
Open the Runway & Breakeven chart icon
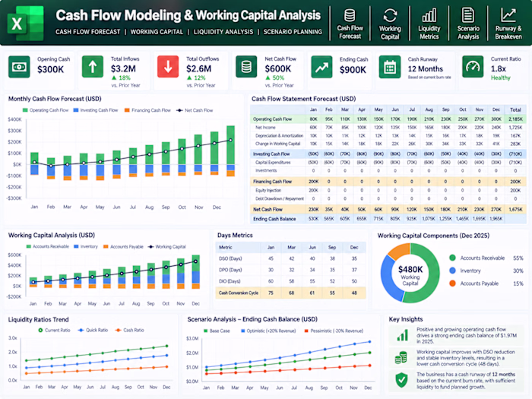click(x=508, y=15)
